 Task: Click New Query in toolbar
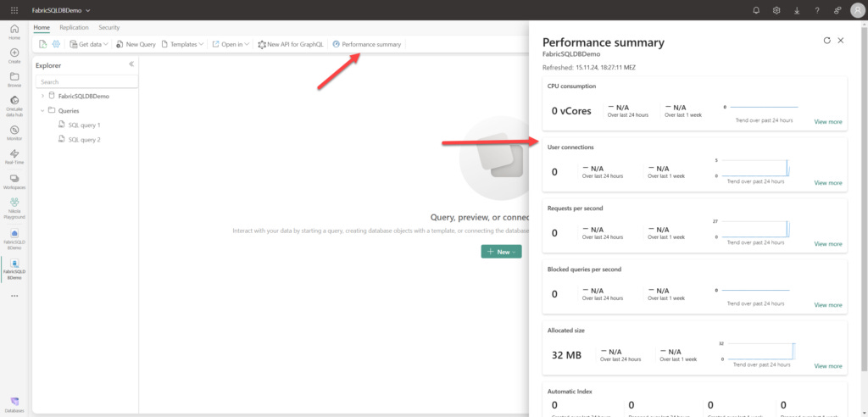click(136, 44)
